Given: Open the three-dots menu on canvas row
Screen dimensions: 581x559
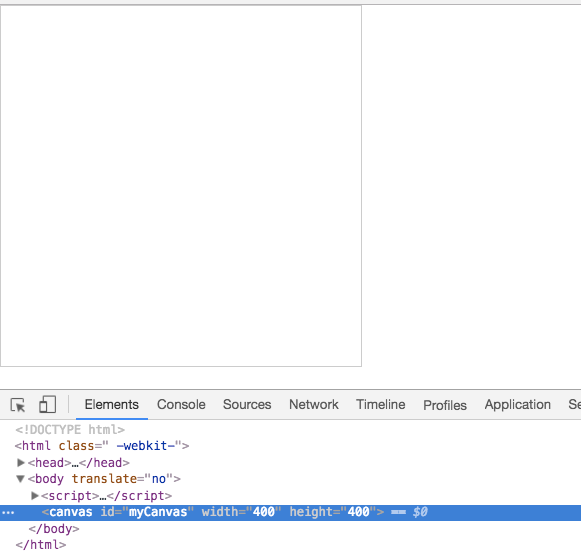Looking at the screenshot, I should [x=8, y=513].
